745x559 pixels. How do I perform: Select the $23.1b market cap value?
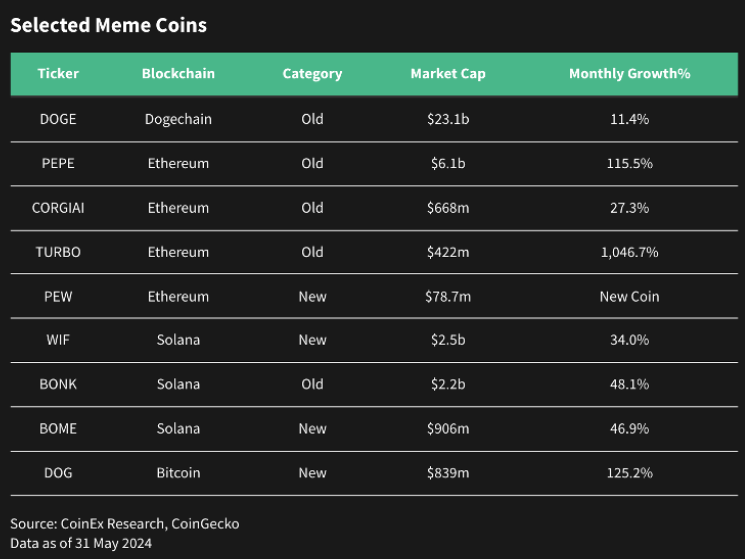[448, 119]
